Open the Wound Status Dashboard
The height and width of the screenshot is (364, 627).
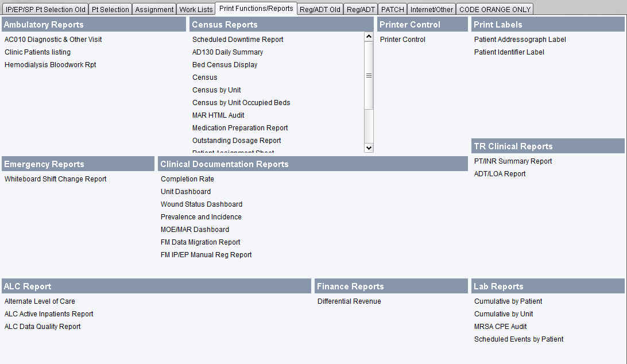[x=201, y=204]
